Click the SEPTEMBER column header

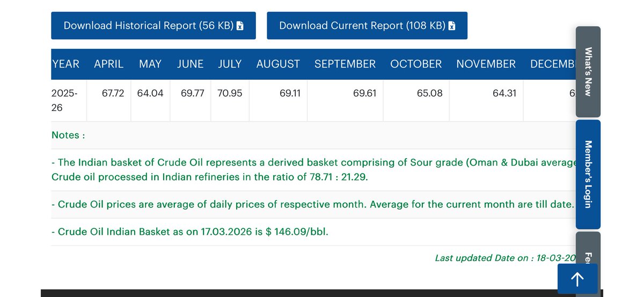coord(345,64)
